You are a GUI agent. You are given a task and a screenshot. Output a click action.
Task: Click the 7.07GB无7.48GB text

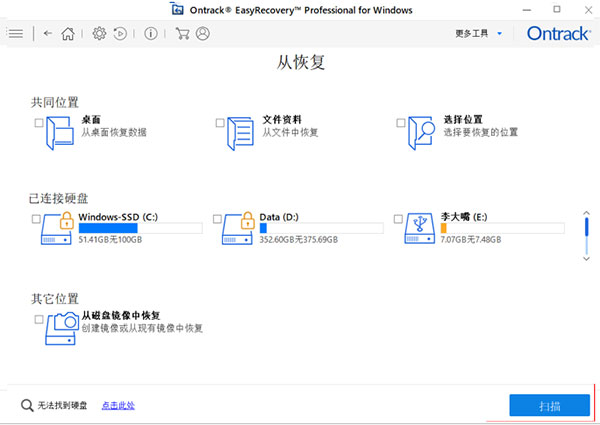pos(471,240)
